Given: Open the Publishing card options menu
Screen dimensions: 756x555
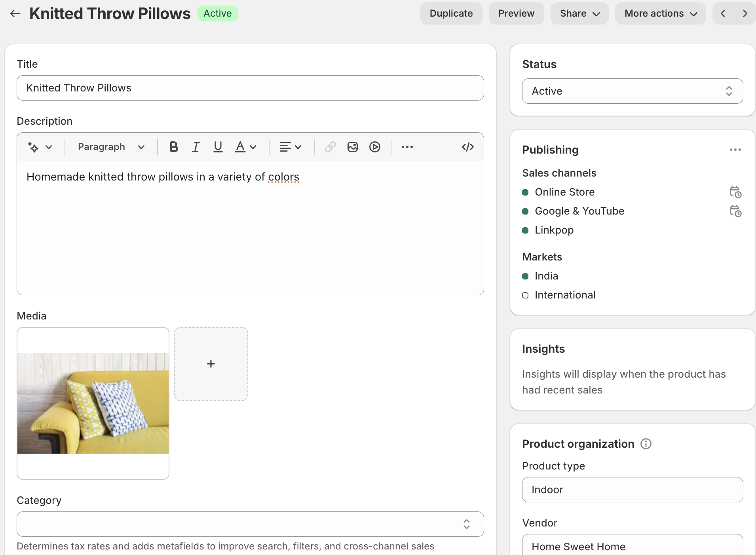Looking at the screenshot, I should (x=735, y=150).
